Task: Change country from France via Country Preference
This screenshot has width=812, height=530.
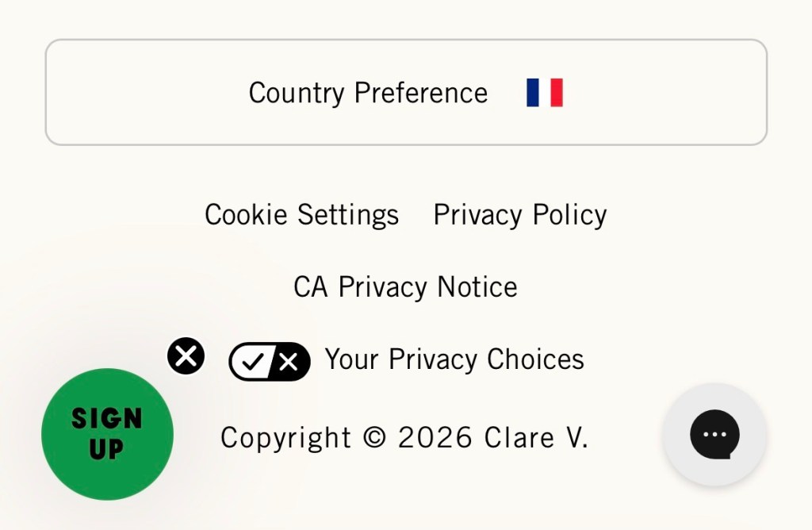Action: (x=406, y=92)
